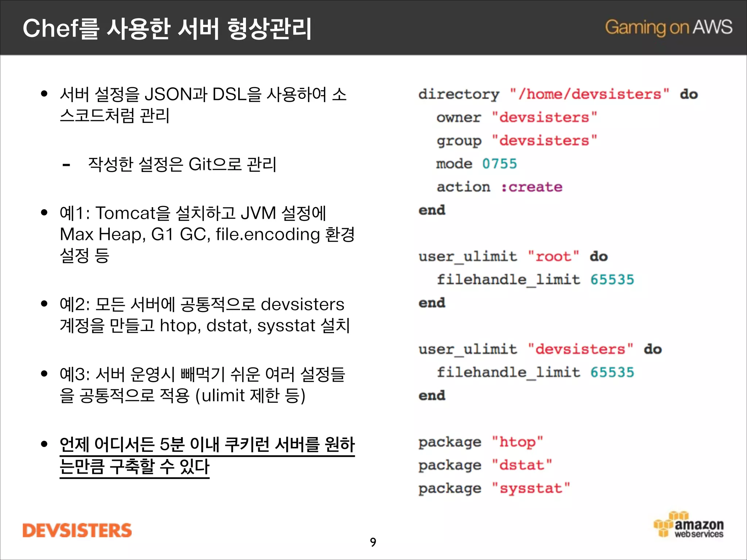Click the DEVSISTERS logo at the bottom

coord(77,530)
